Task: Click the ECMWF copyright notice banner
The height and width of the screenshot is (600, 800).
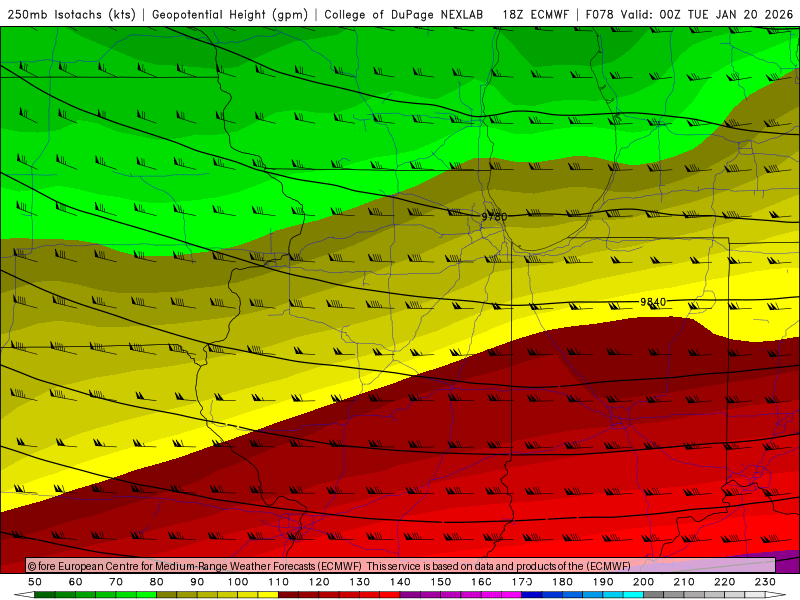Action: 401,566
